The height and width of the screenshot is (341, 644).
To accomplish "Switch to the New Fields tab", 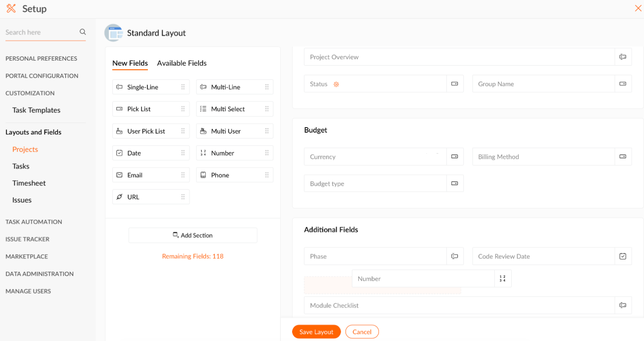I will tap(130, 63).
